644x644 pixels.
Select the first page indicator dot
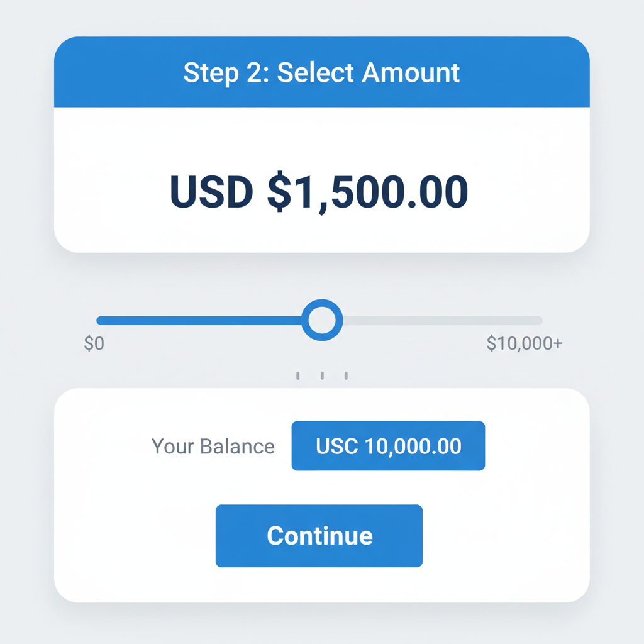coord(297,375)
